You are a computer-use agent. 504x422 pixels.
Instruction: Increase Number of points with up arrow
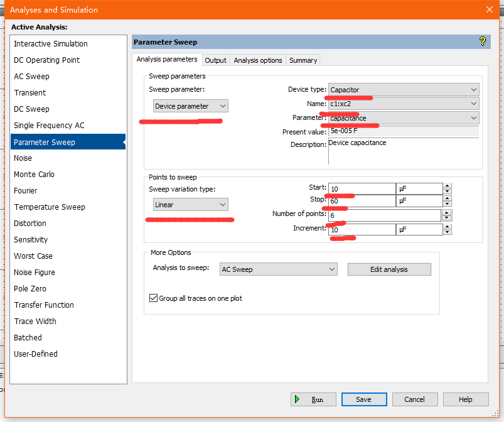[x=446, y=212]
